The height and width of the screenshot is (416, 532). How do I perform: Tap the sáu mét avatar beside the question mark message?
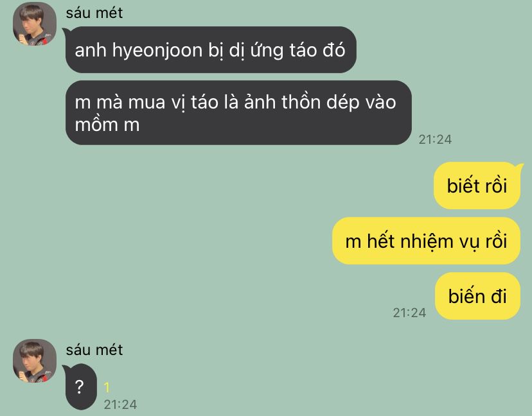click(x=35, y=361)
